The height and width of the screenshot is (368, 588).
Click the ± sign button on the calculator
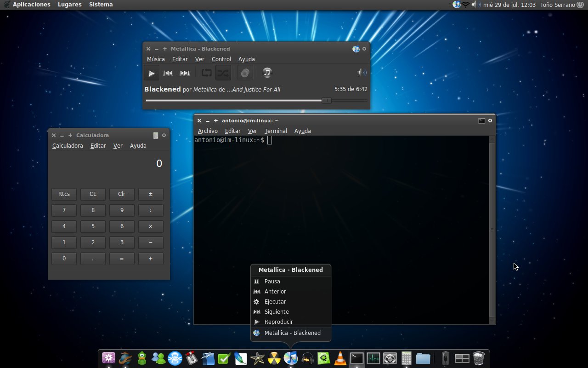pos(151,194)
